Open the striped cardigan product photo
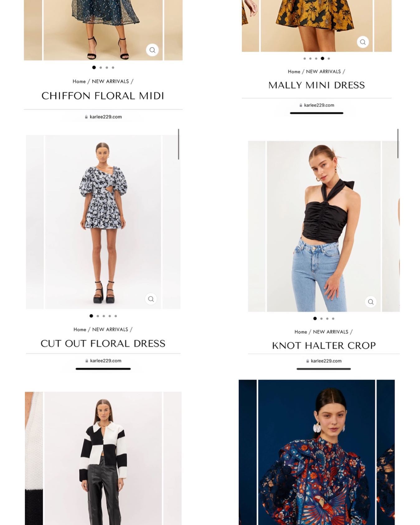Screen dimensions: 420x525 click(103, 458)
